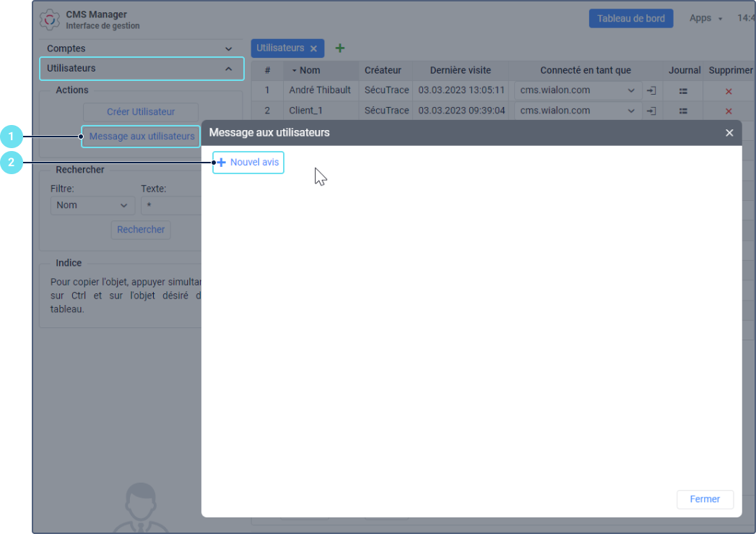Click the Fermer button
This screenshot has width=756, height=534.
tap(705, 499)
